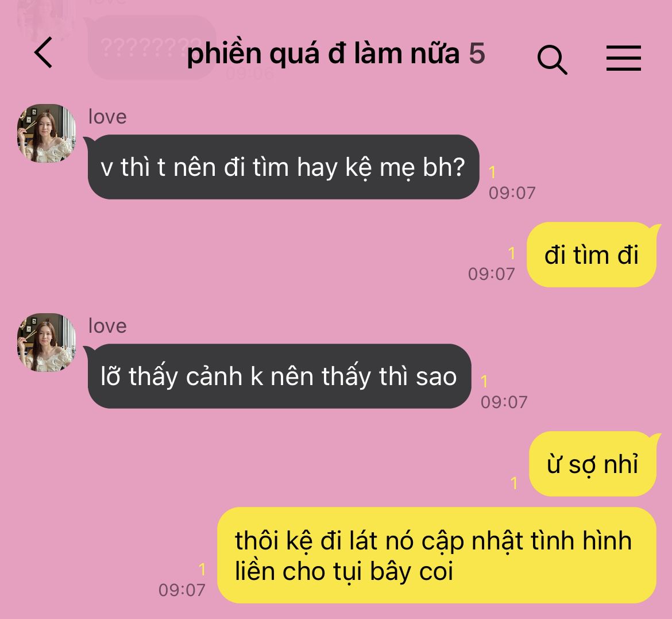672x619 pixels.
Task: Tap 09:07 timestamp beside last yellow bubble
Action: pyautogui.click(x=181, y=590)
